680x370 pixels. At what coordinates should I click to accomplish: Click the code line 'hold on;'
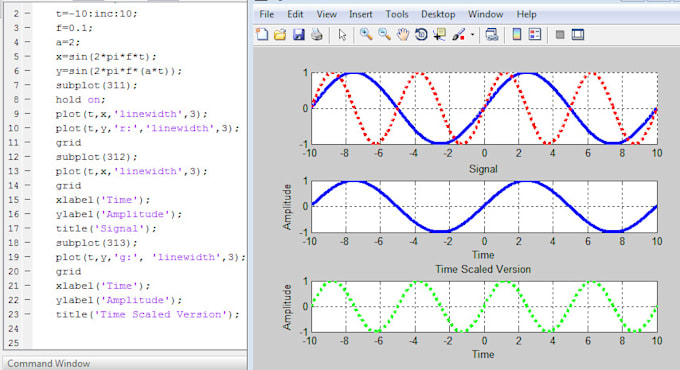[81, 100]
